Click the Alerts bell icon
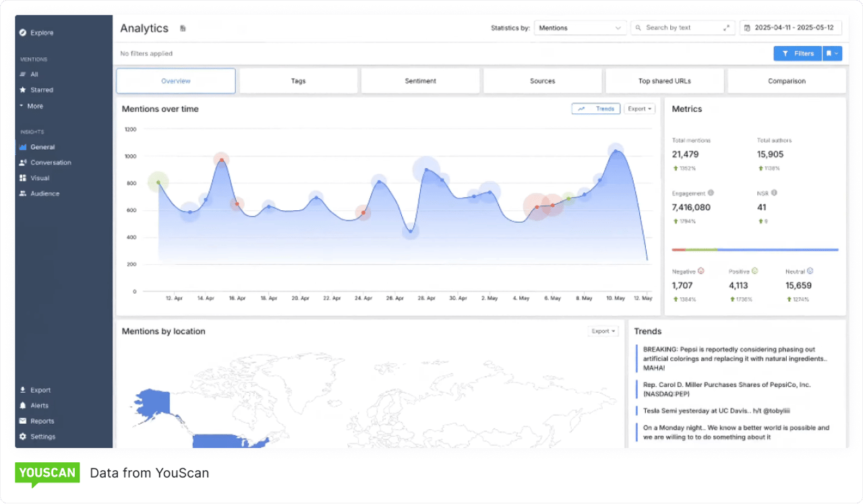This screenshot has height=504, width=863. (x=23, y=406)
